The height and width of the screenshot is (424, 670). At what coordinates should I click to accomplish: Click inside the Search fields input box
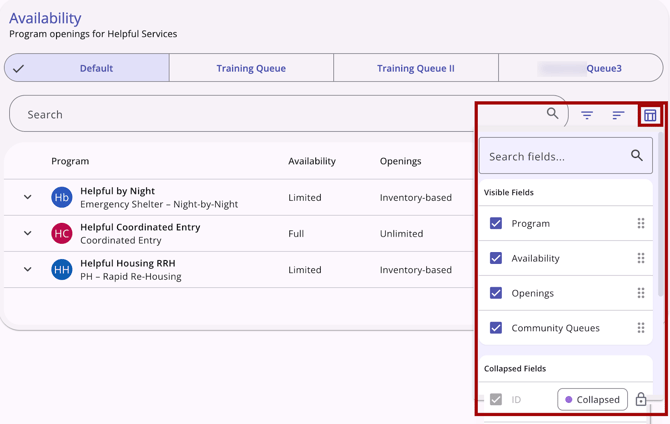553,156
